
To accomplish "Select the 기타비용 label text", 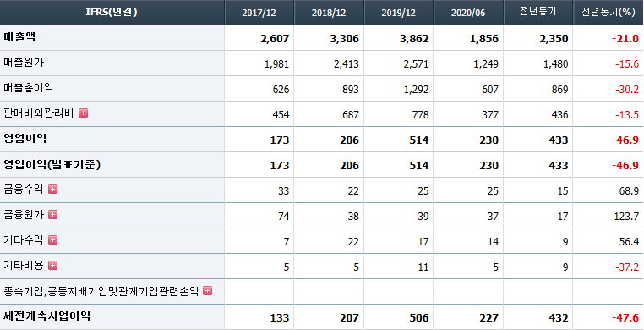I will (x=24, y=266).
